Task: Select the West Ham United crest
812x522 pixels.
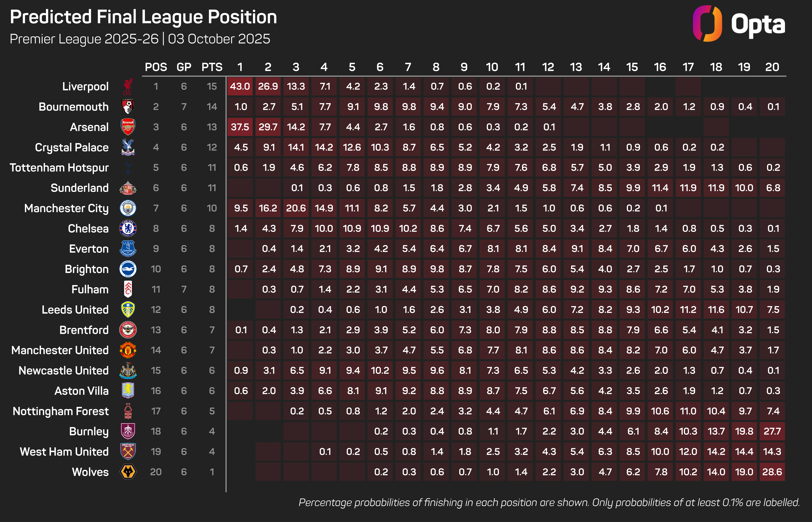Action: point(128,452)
